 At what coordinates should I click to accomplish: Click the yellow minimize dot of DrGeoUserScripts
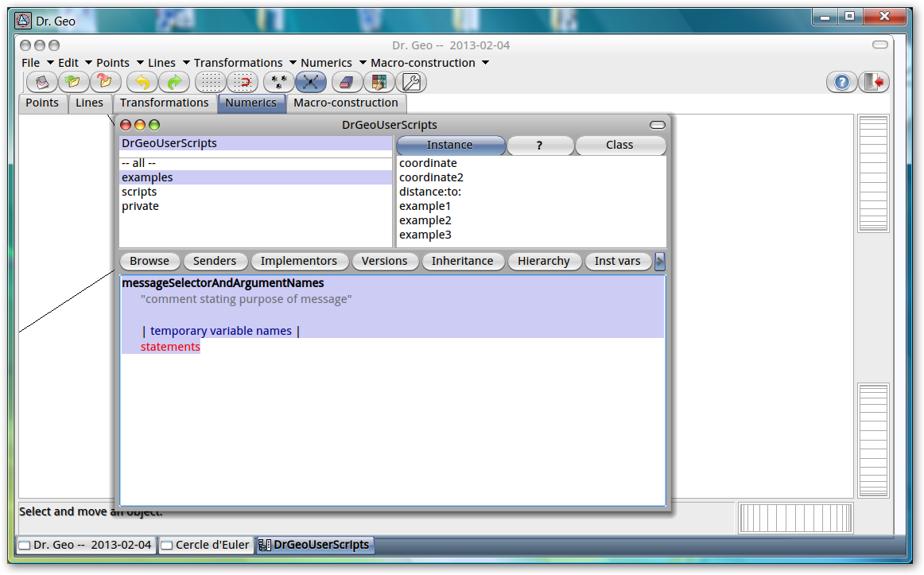pyautogui.click(x=140, y=125)
